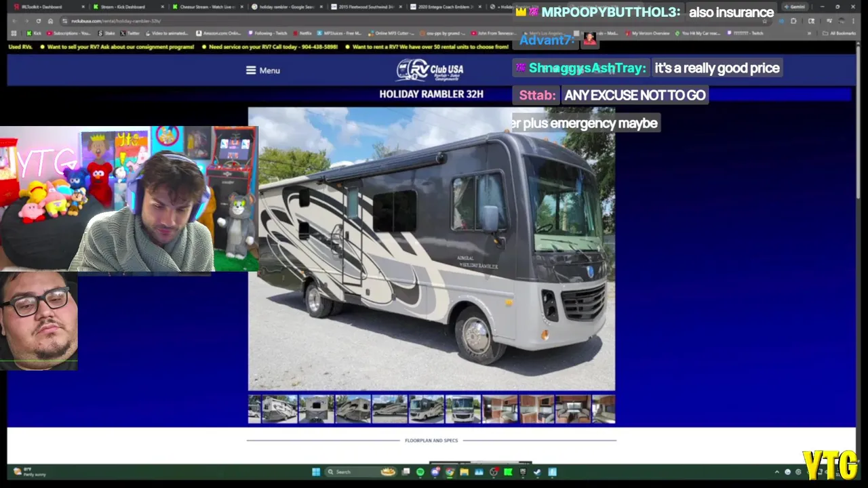
Task: Open Spotify from the taskbar
Action: coord(420,472)
